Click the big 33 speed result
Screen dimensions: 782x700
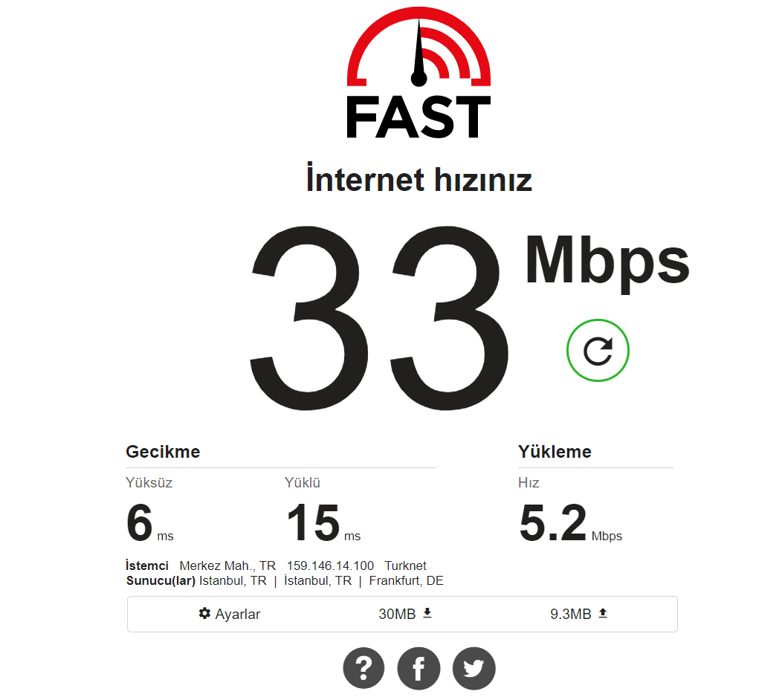click(x=379, y=317)
